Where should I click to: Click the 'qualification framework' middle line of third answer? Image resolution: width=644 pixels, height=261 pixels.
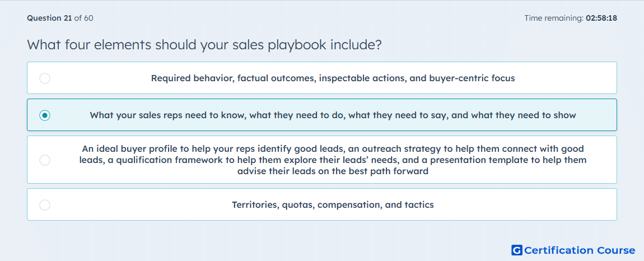[x=333, y=160]
